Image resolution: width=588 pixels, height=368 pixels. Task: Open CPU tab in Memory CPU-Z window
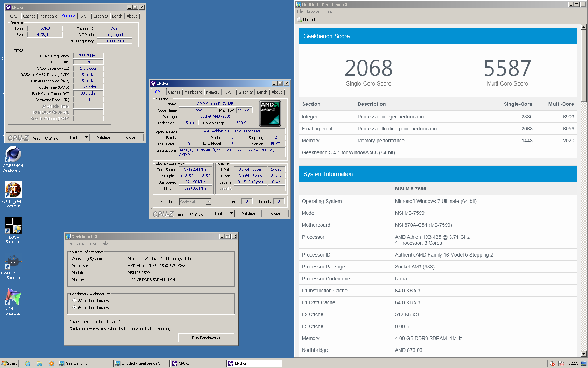[14, 16]
